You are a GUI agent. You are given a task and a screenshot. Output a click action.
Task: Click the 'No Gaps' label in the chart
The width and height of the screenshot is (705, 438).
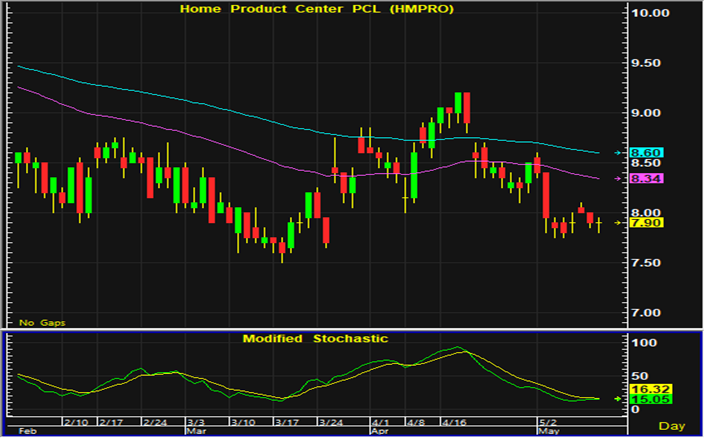(42, 322)
